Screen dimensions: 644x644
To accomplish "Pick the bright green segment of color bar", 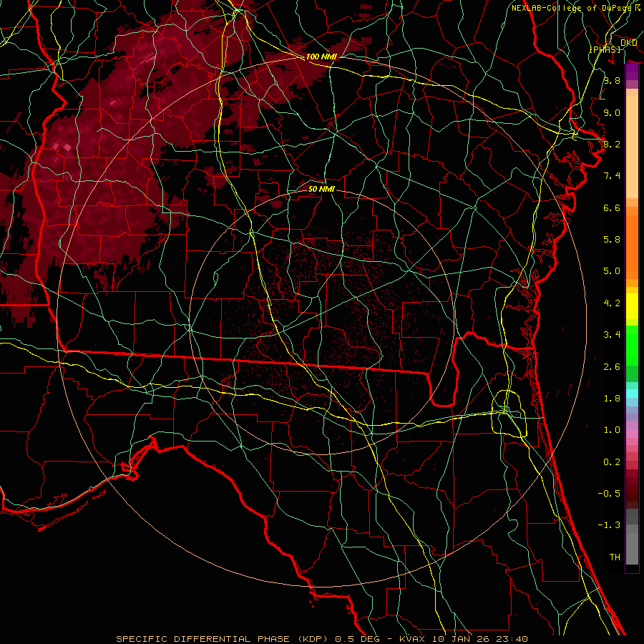I will (x=632, y=348).
